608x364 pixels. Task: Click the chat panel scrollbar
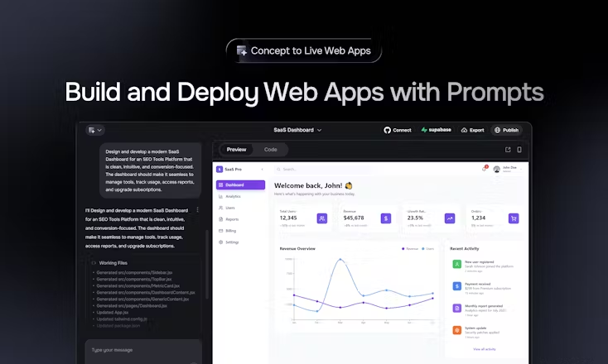[x=207, y=264]
